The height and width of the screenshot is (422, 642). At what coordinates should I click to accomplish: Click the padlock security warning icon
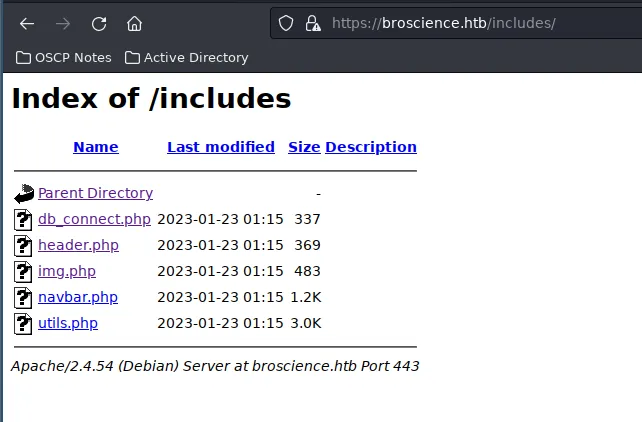coord(313,23)
